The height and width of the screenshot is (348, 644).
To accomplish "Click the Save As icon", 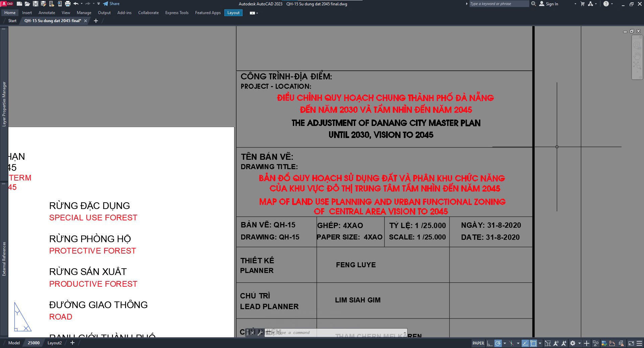I will [x=43, y=4].
